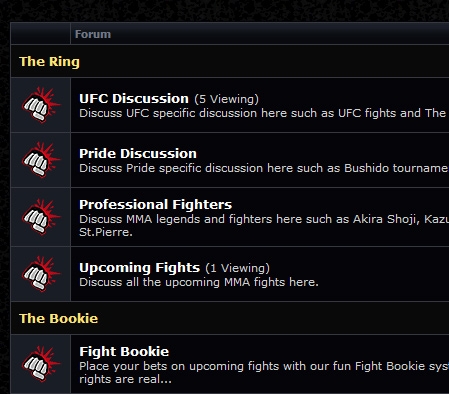The width and height of the screenshot is (449, 394).
Task: Click the Upcoming Fights description line
Action: [x=199, y=282]
